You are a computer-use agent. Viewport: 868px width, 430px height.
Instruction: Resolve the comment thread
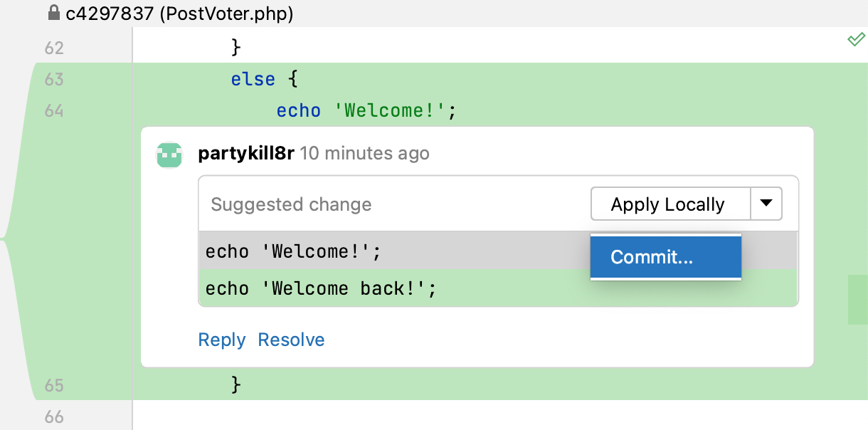coord(290,340)
